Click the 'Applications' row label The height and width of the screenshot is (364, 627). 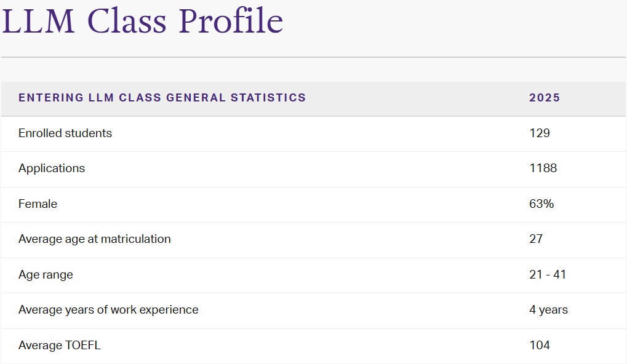click(x=52, y=168)
